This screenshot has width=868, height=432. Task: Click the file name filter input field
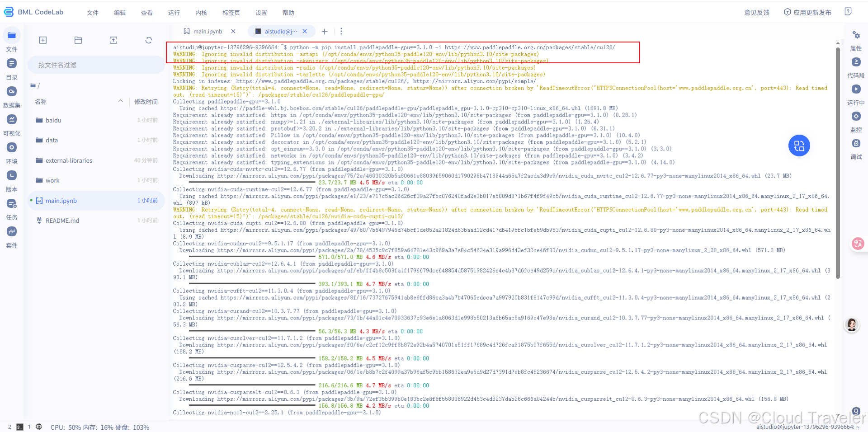click(x=96, y=65)
